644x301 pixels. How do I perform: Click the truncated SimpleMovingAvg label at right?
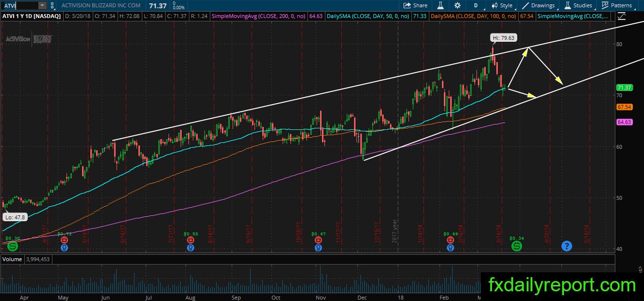click(573, 16)
